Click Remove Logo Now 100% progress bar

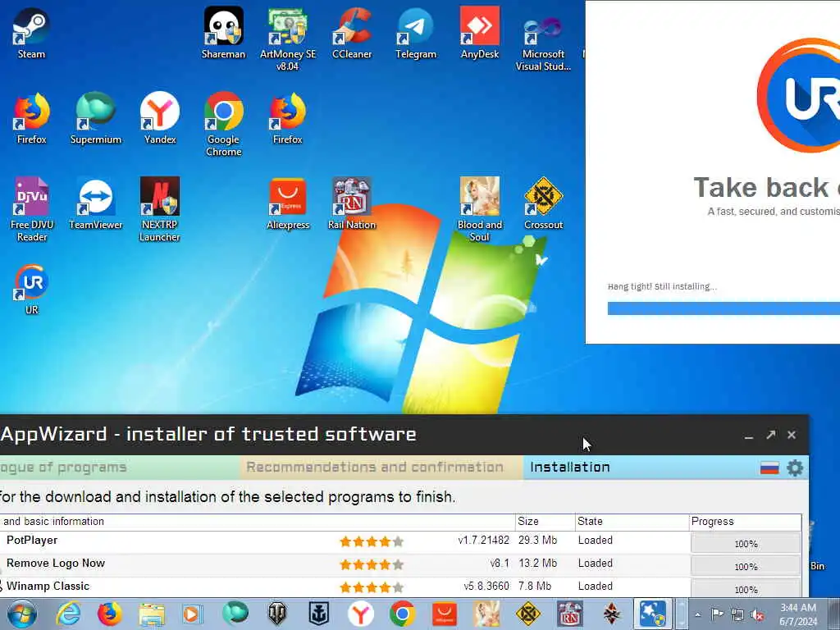click(745, 566)
